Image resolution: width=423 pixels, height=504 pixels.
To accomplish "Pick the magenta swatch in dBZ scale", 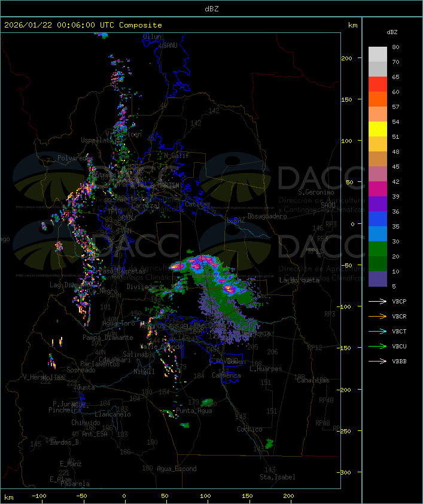I will click(378, 189).
